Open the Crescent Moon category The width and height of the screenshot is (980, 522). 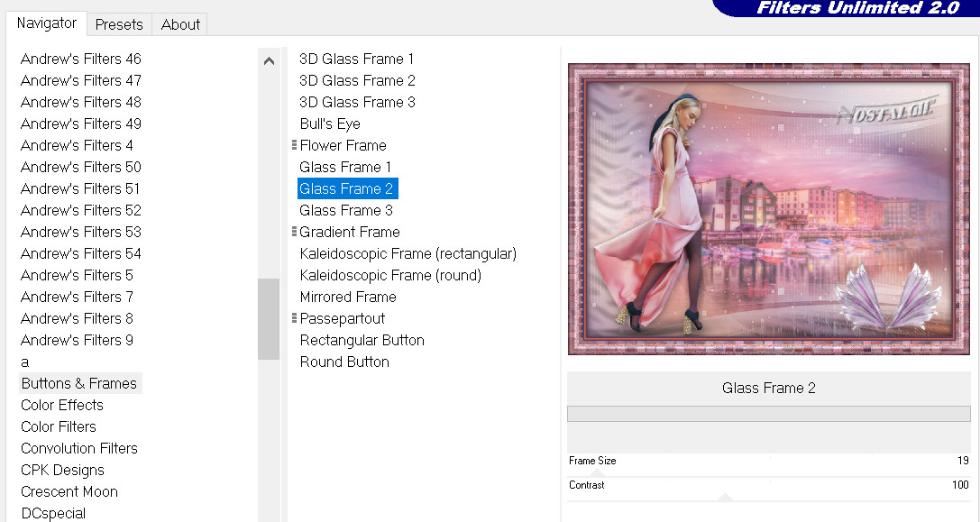tap(69, 491)
